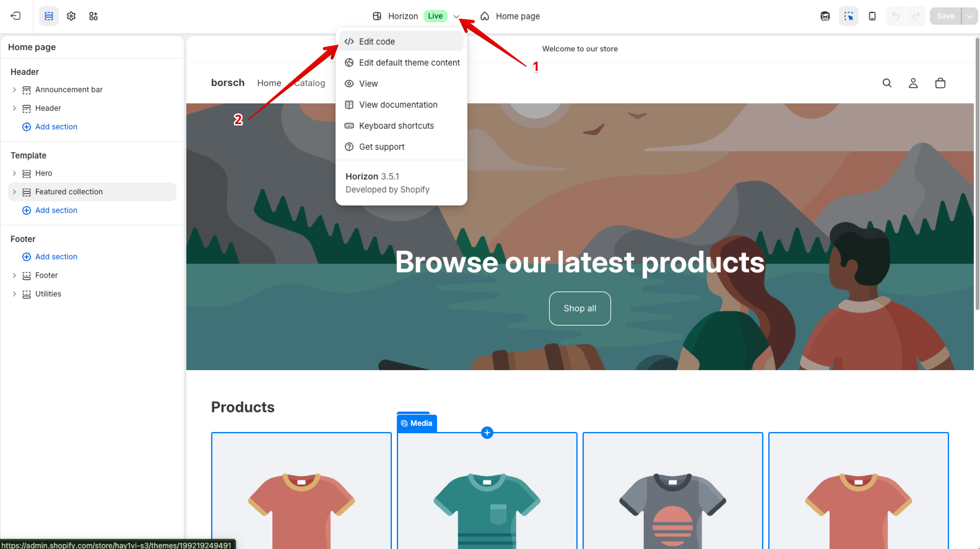Select the Sections panel icon
980x549 pixels.
[49, 16]
